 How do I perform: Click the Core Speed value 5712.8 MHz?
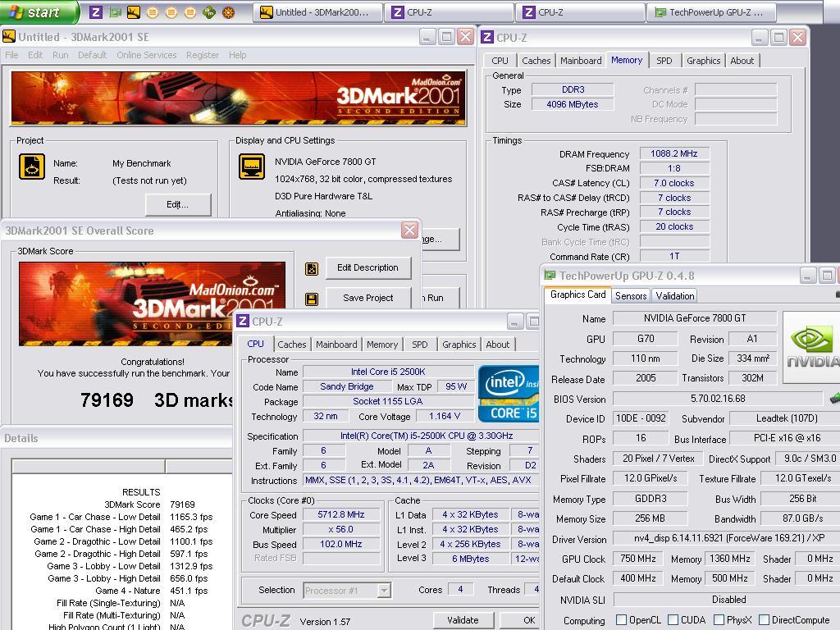340,514
